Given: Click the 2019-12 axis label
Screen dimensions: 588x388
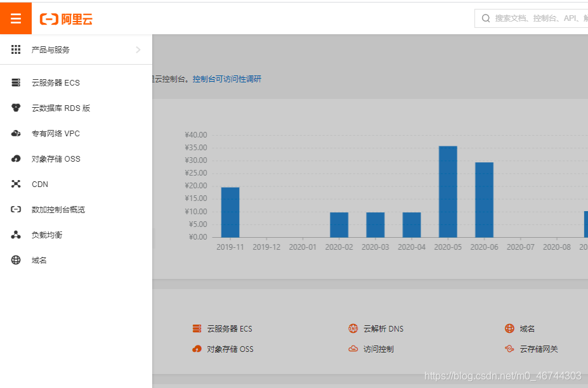Looking at the screenshot, I should click(266, 247).
